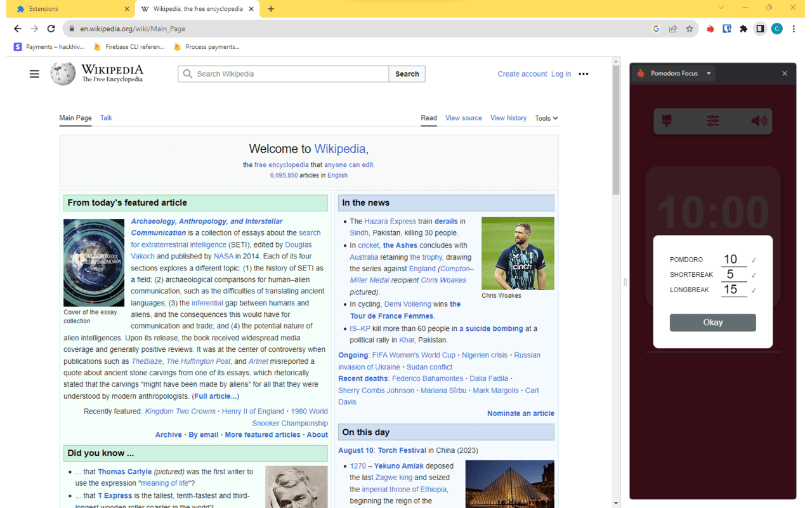The image size is (812, 508).
Task: Expand the Tools dropdown
Action: [x=546, y=118]
